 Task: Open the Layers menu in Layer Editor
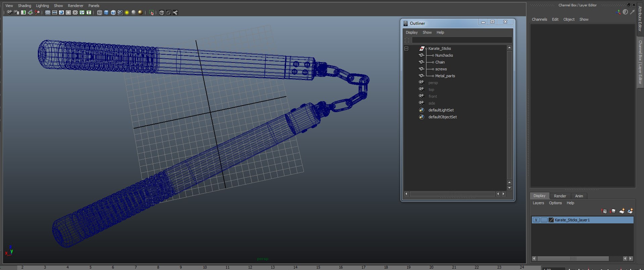[x=538, y=203]
